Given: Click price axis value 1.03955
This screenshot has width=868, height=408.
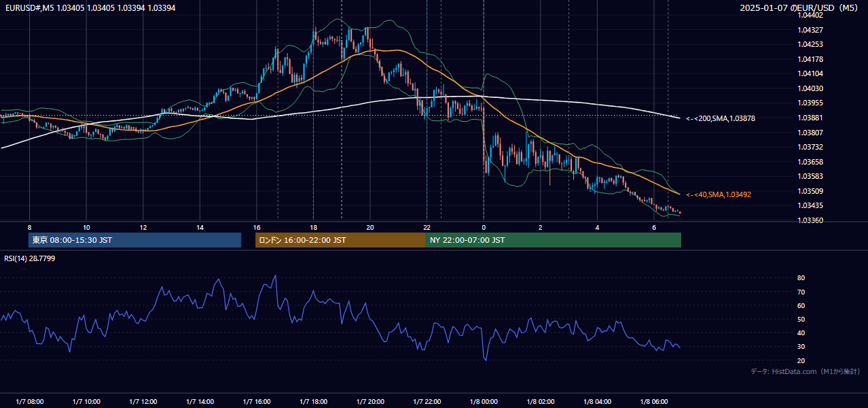Looking at the screenshot, I should [x=810, y=103].
